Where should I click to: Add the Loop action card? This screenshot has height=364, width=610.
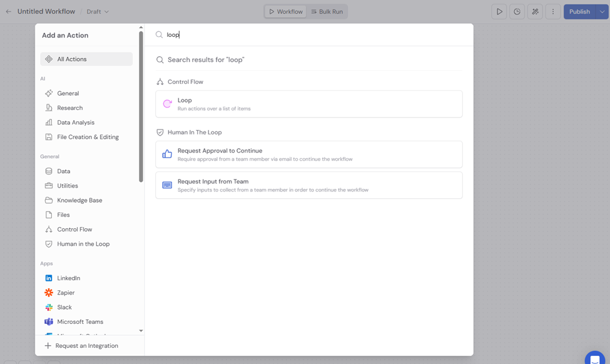(309, 104)
